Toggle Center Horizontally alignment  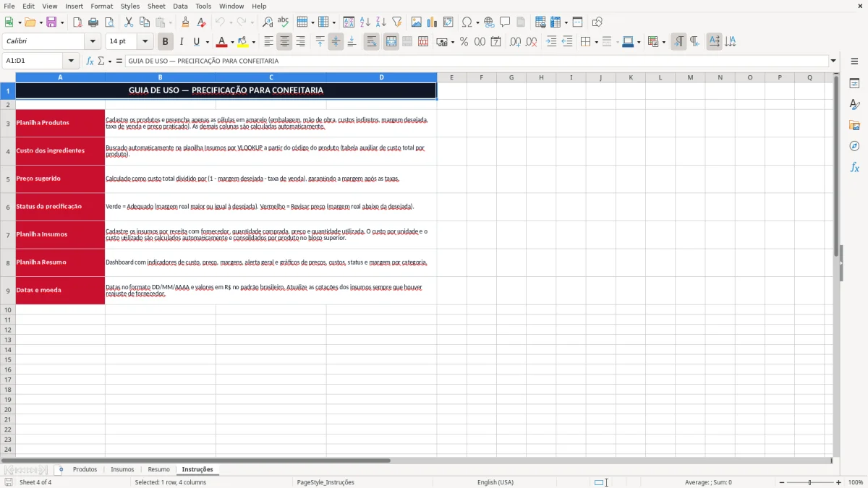[285, 42]
